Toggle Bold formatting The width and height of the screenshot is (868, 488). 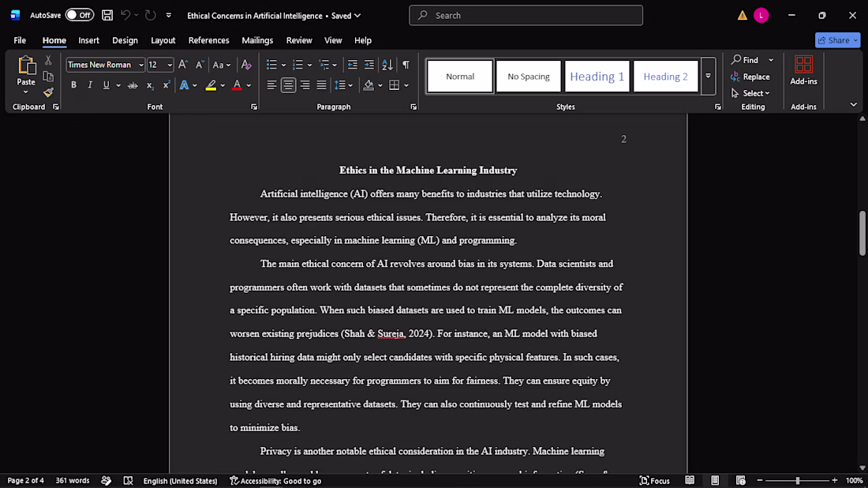[73, 85]
